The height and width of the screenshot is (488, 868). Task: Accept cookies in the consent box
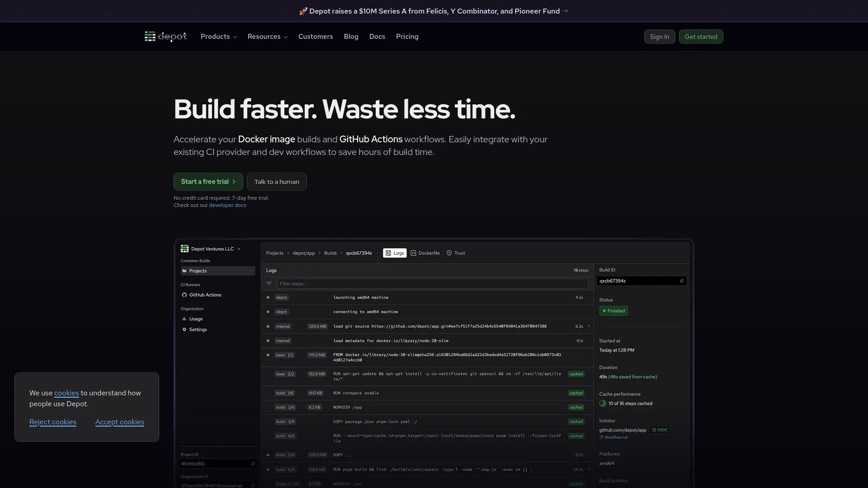coord(120,422)
